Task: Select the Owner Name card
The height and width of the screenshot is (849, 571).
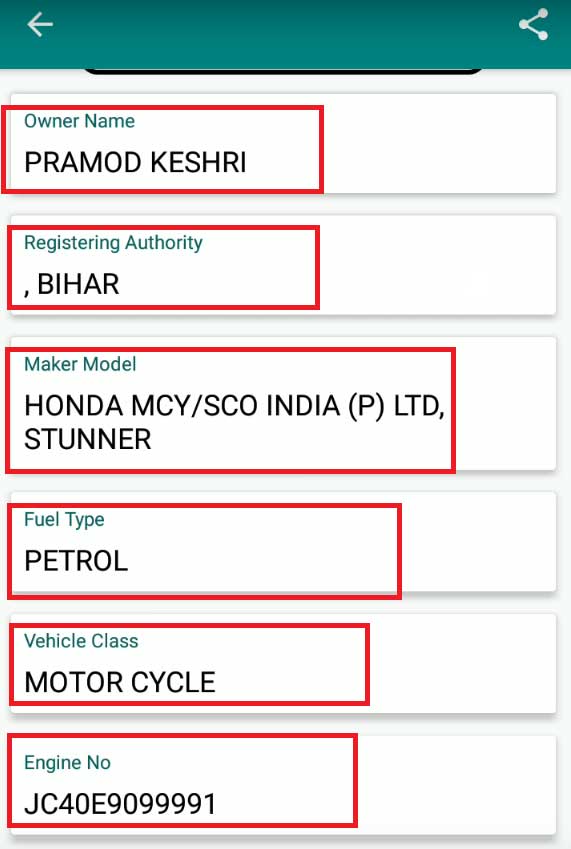Action: tap(283, 143)
